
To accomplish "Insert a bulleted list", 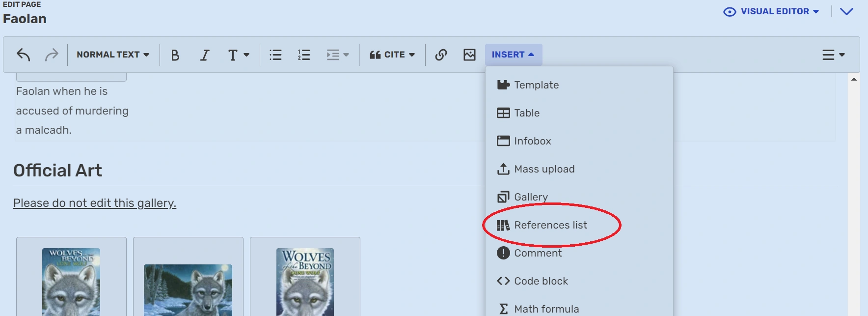I will tap(275, 55).
